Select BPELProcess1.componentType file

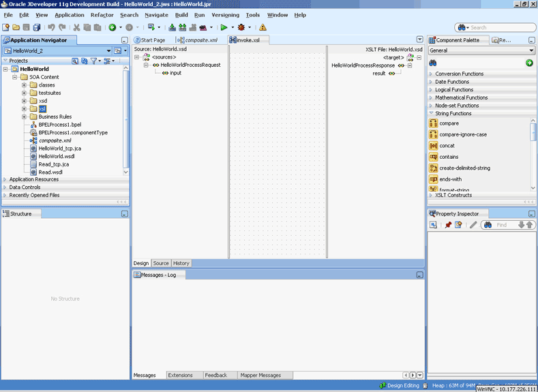pyautogui.click(x=69, y=133)
